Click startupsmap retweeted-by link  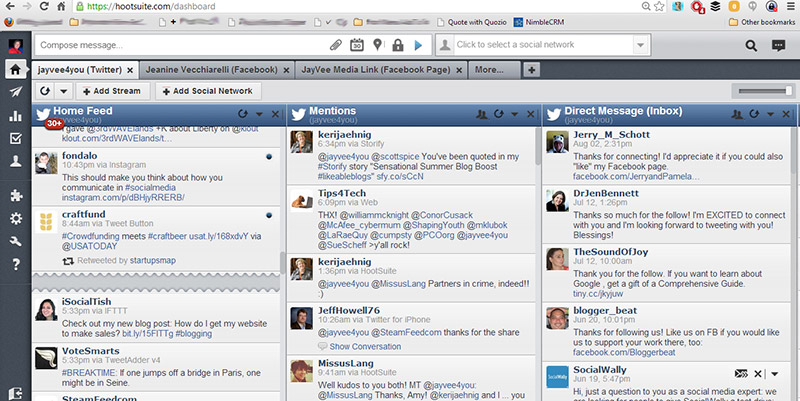(153, 261)
